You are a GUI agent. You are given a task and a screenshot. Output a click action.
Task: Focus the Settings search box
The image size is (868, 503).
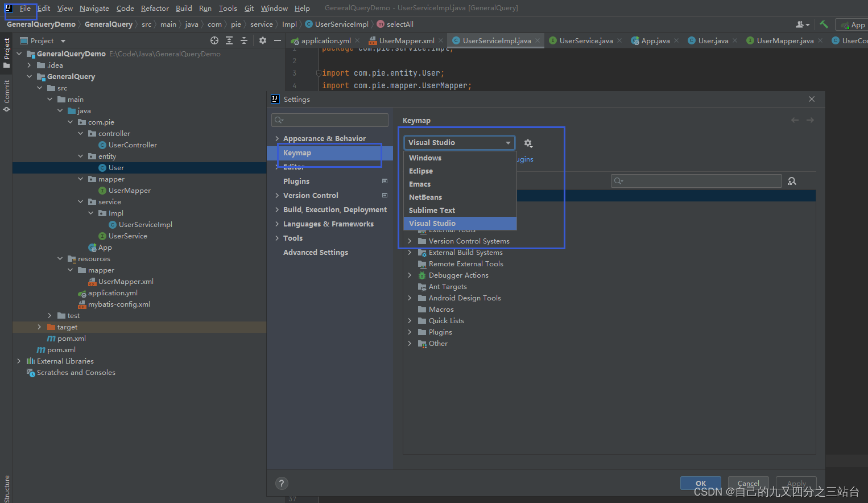pos(330,120)
